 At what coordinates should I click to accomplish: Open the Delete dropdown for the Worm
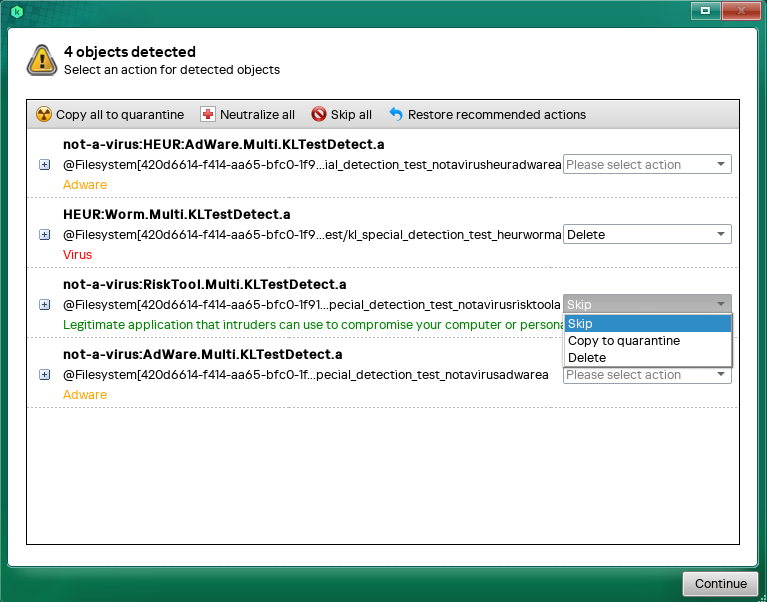point(647,235)
